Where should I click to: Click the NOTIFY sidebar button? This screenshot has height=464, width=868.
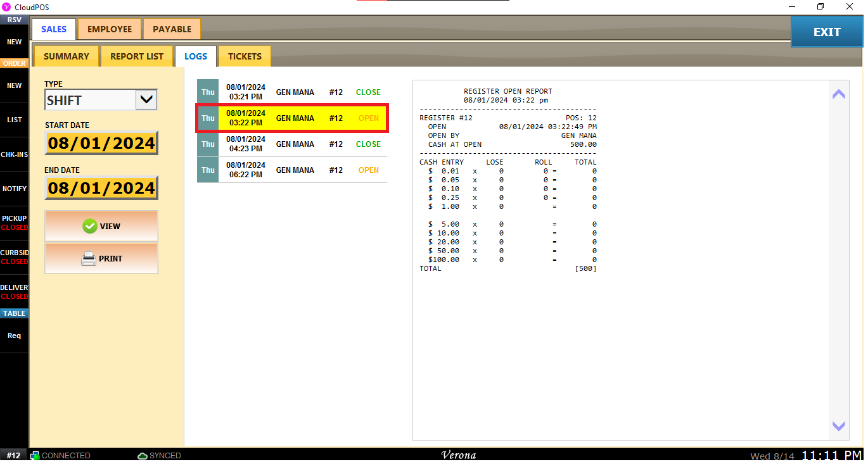click(x=14, y=189)
